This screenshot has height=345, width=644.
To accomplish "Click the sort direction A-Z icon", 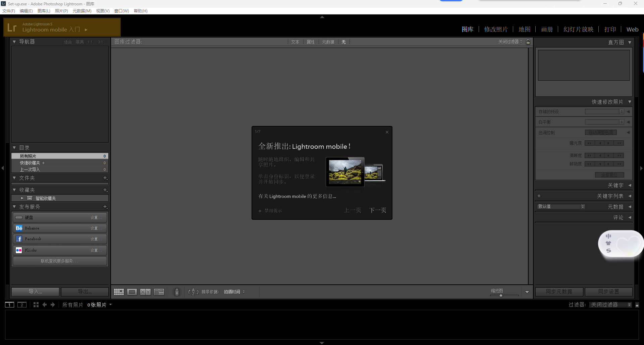I will click(x=193, y=291).
